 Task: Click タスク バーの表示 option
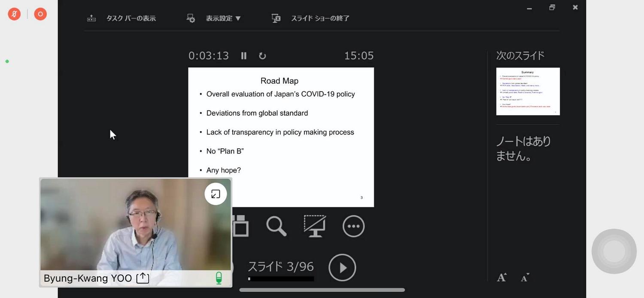coord(122,18)
